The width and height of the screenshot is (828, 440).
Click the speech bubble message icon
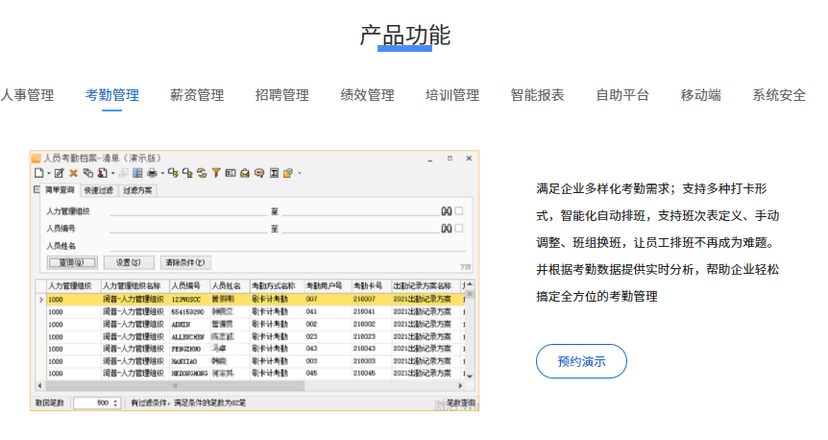tap(259, 173)
